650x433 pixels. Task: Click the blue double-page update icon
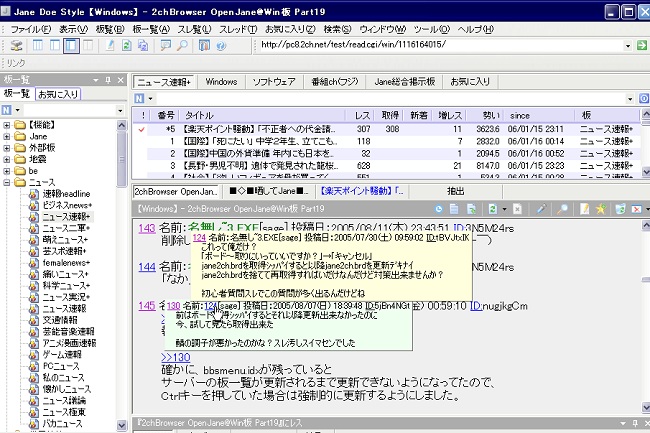point(143,45)
